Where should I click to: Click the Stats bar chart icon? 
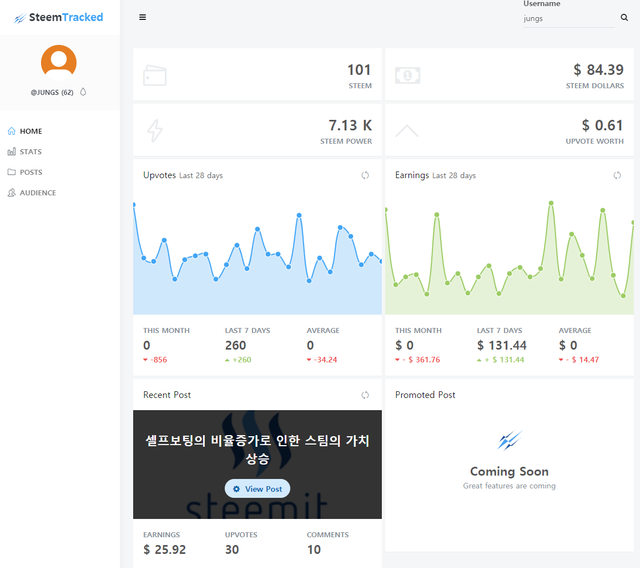pyautogui.click(x=11, y=151)
